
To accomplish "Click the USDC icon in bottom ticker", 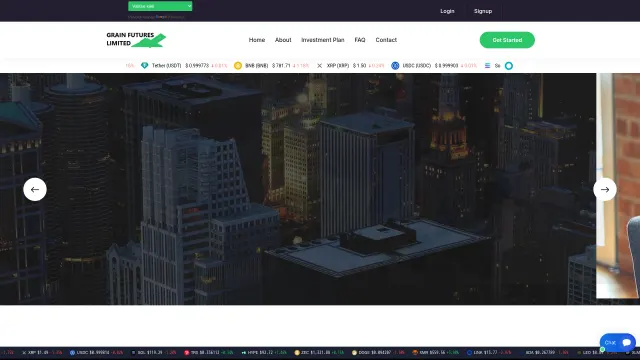I will tap(72, 353).
